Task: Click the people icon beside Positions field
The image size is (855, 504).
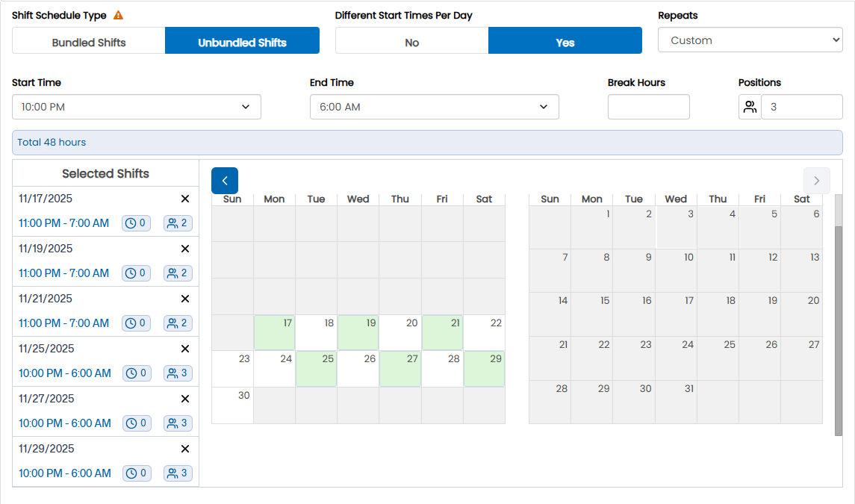Action: [x=750, y=107]
